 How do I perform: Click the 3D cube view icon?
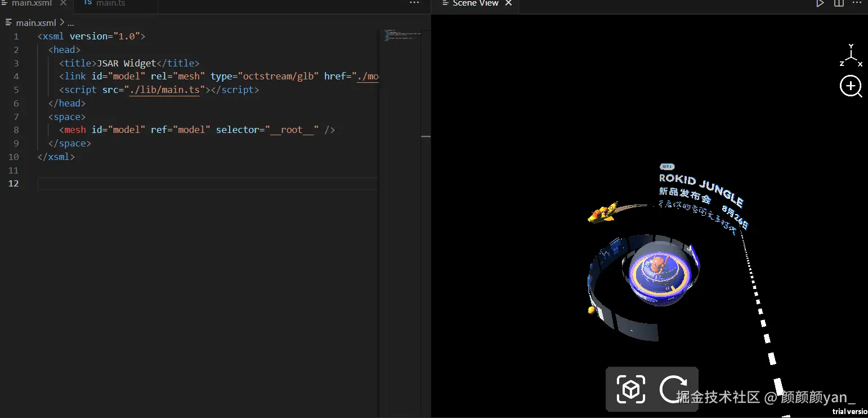pos(630,389)
